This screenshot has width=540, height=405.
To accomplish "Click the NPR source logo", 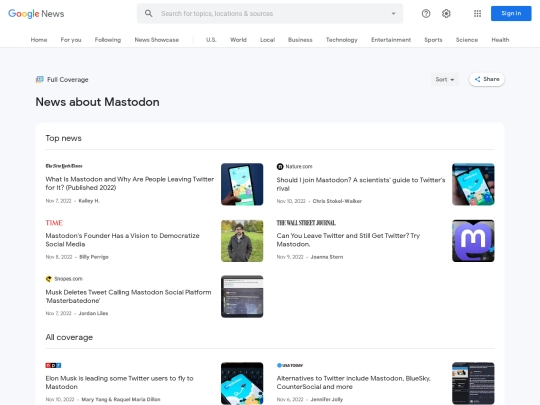I will coord(53,365).
